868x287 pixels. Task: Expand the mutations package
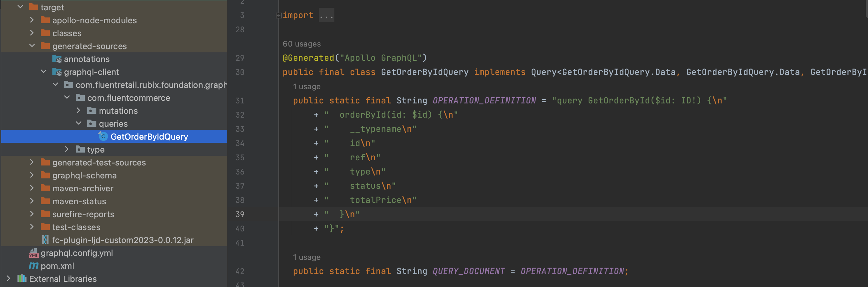tap(79, 111)
